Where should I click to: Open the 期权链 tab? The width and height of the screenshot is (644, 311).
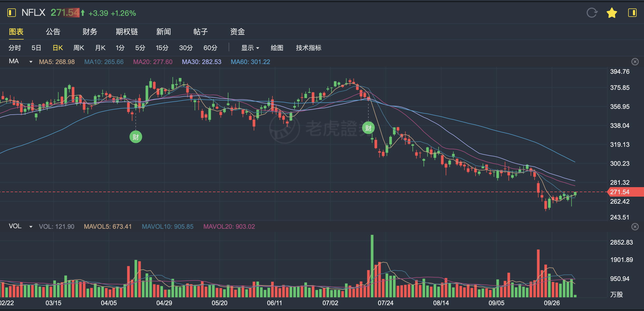click(127, 32)
